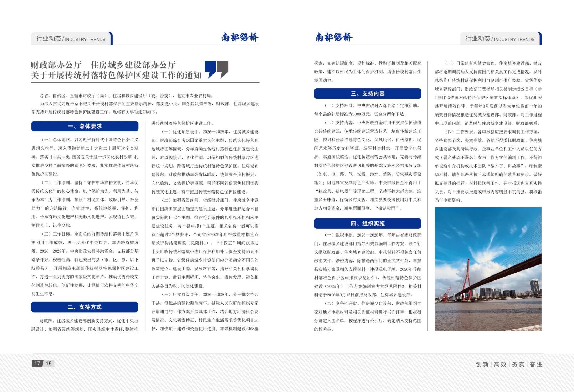Click the blue and gray quotation mark graphic

click(x=216, y=69)
